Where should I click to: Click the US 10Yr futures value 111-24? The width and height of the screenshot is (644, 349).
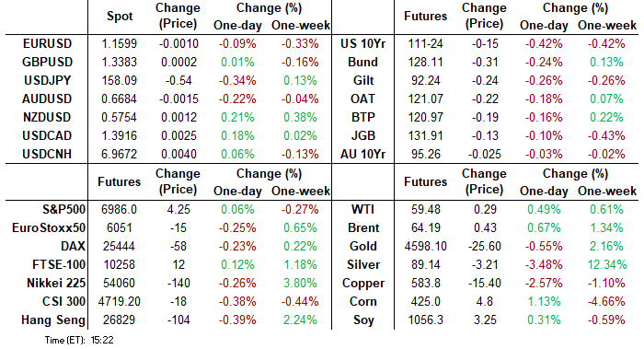click(x=425, y=43)
